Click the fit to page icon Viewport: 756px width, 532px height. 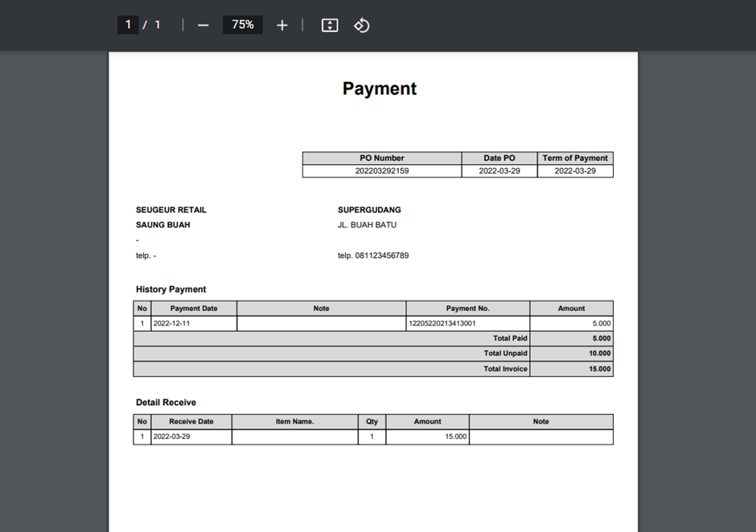pyautogui.click(x=330, y=26)
